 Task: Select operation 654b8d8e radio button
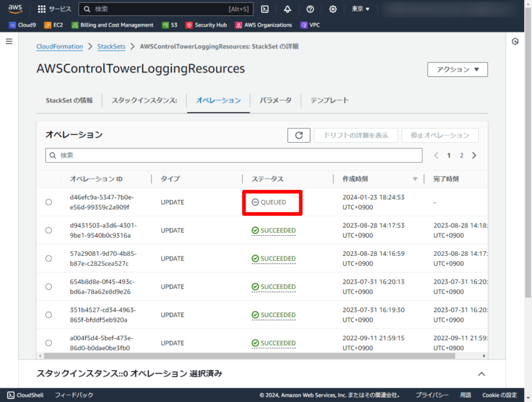[x=49, y=286]
